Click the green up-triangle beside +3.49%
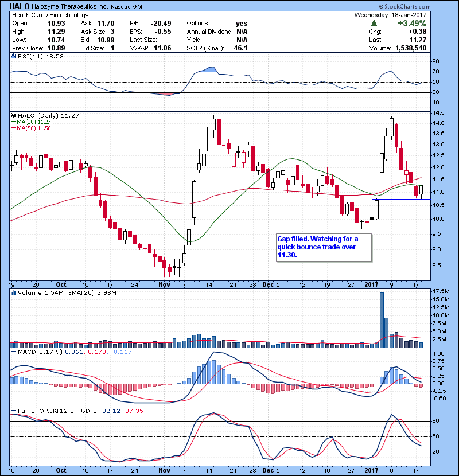 pyautogui.click(x=374, y=24)
